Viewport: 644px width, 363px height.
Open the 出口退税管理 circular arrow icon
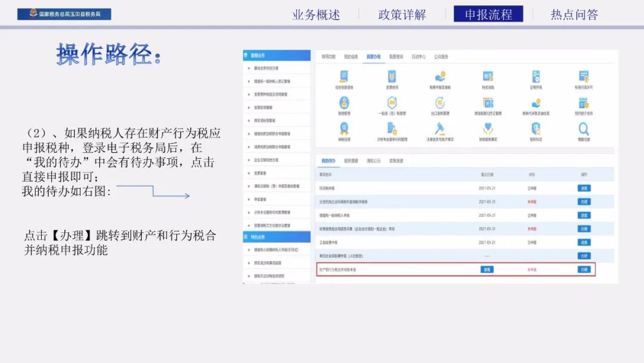[440, 103]
